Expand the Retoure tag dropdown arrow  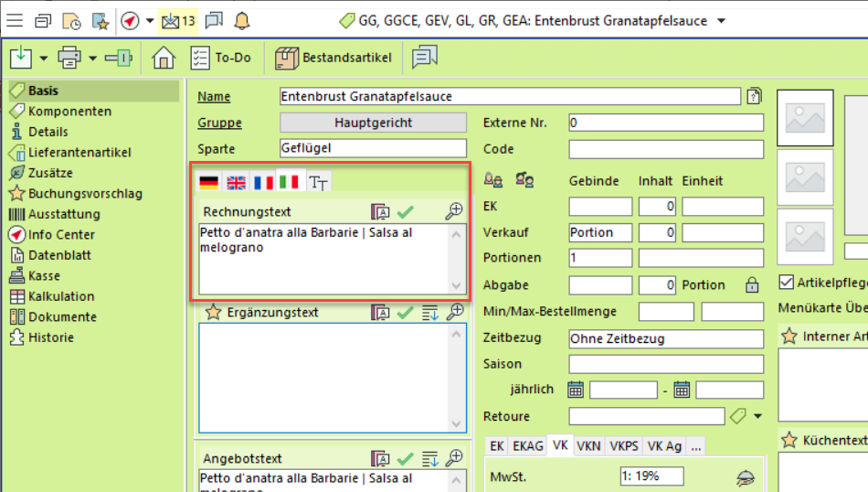(757, 417)
